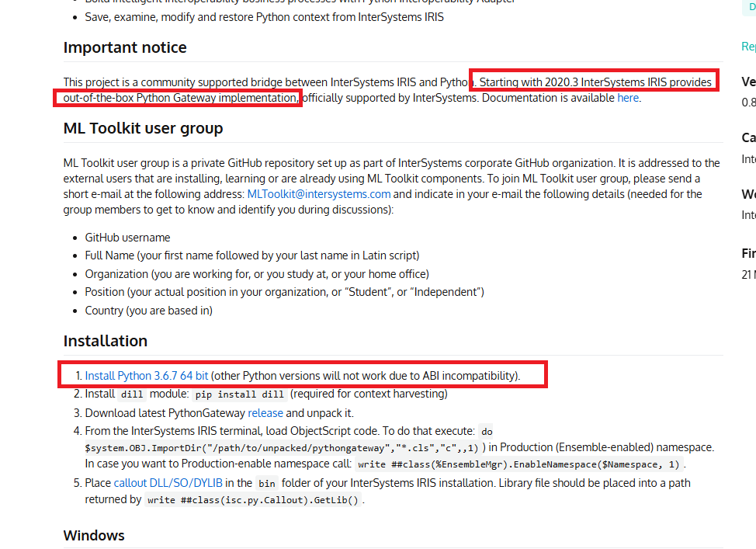Open the 'callout DLL/SO/DYLIB' link
Viewport: 756px width, 549px height.
tap(168, 484)
